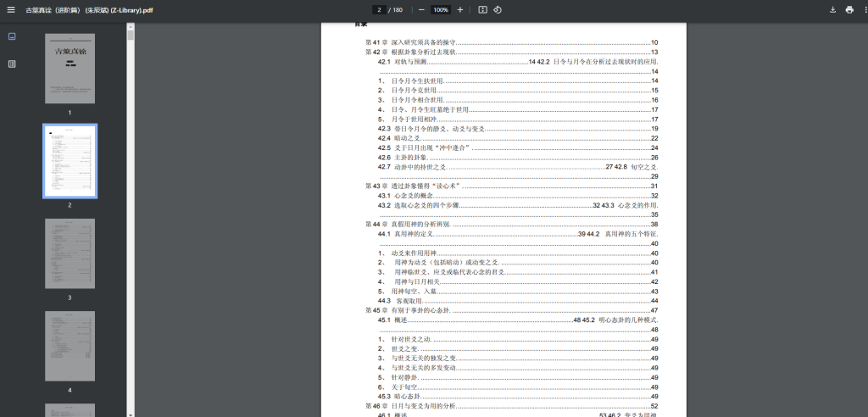
Task: Open entry 第46章 日月与变爻为用的分析
Action: [511, 406]
